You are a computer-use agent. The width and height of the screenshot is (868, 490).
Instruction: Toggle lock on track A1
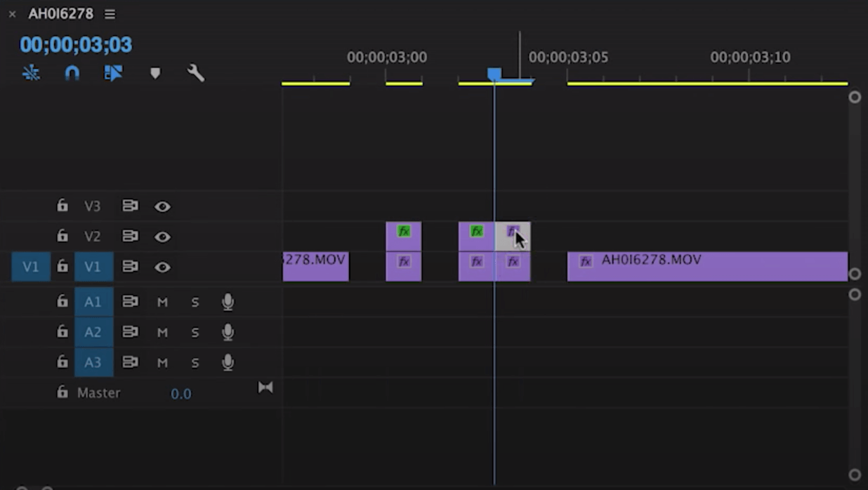coord(63,301)
